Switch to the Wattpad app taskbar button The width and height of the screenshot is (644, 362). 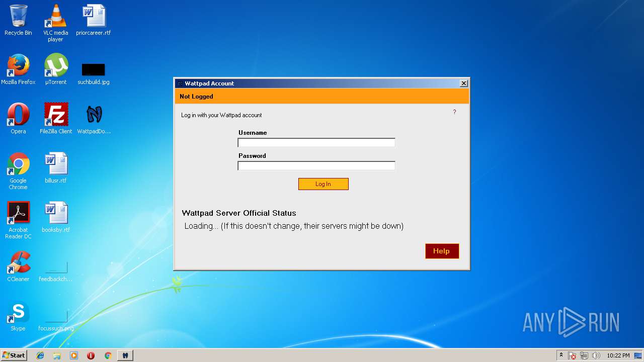point(125,355)
